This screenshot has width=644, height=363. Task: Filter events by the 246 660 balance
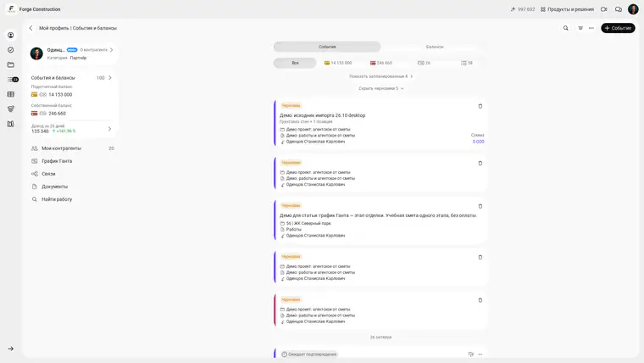tap(381, 63)
